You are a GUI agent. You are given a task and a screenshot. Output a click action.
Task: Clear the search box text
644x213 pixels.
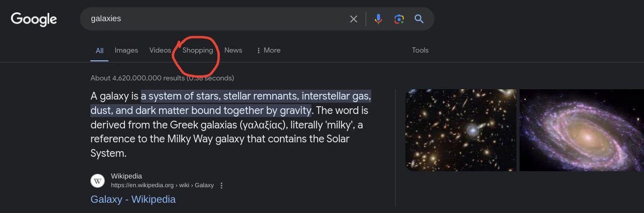[x=354, y=19]
